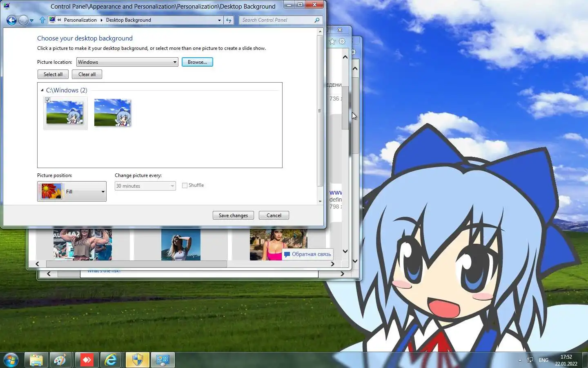Go up one level with up arrow

click(42, 20)
